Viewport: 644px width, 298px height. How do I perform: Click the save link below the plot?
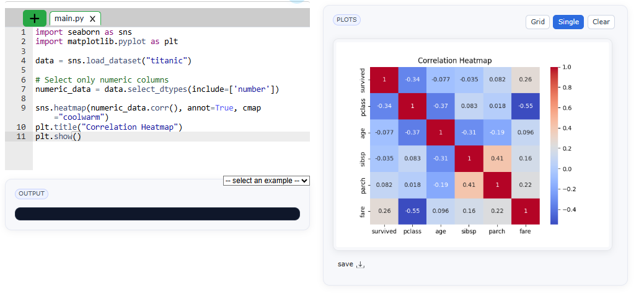pos(345,264)
